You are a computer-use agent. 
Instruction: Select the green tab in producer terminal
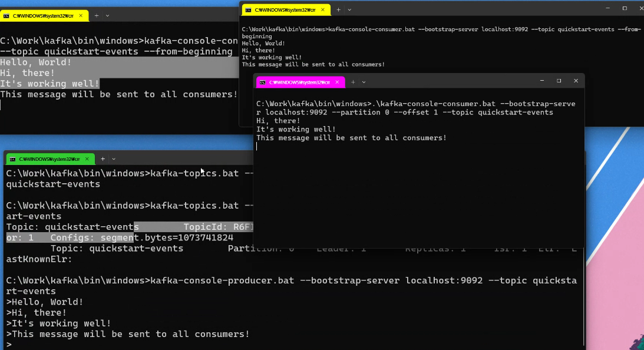50,159
